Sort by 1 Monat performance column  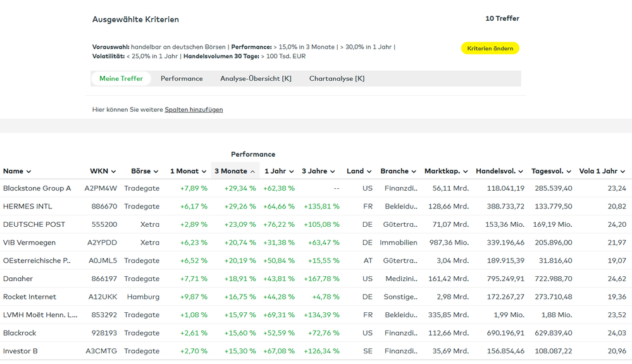point(188,171)
